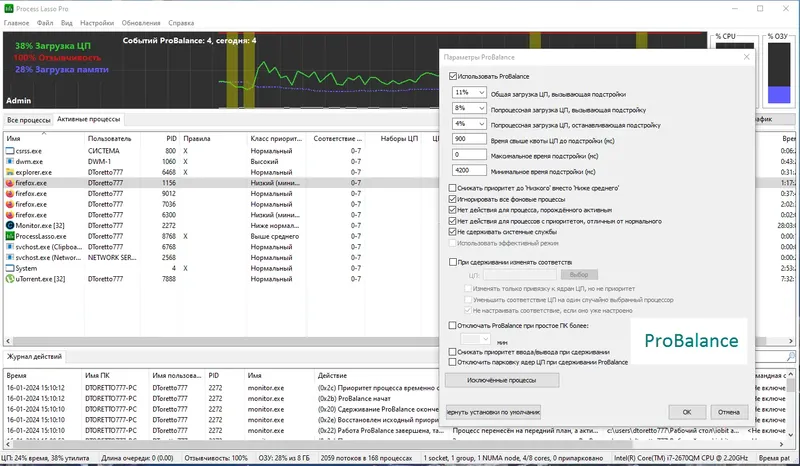Enable Отключать ProBalance при простое ПК
800x466 pixels.
coord(453,325)
